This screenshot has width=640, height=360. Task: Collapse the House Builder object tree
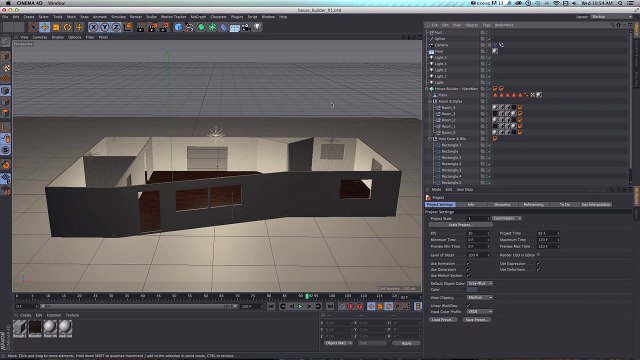tap(427, 89)
